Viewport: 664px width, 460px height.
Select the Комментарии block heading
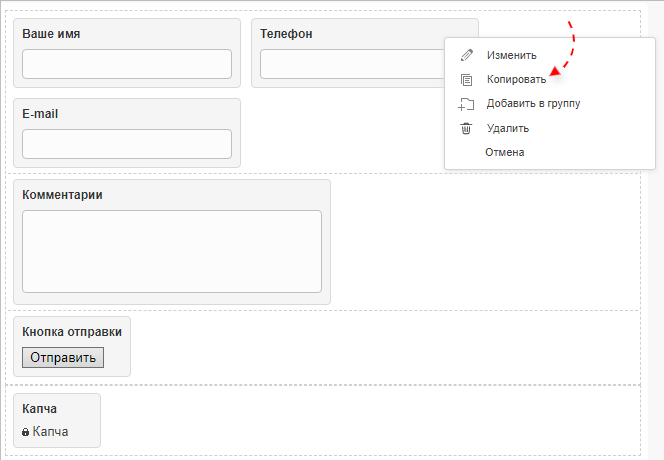tap(62, 194)
